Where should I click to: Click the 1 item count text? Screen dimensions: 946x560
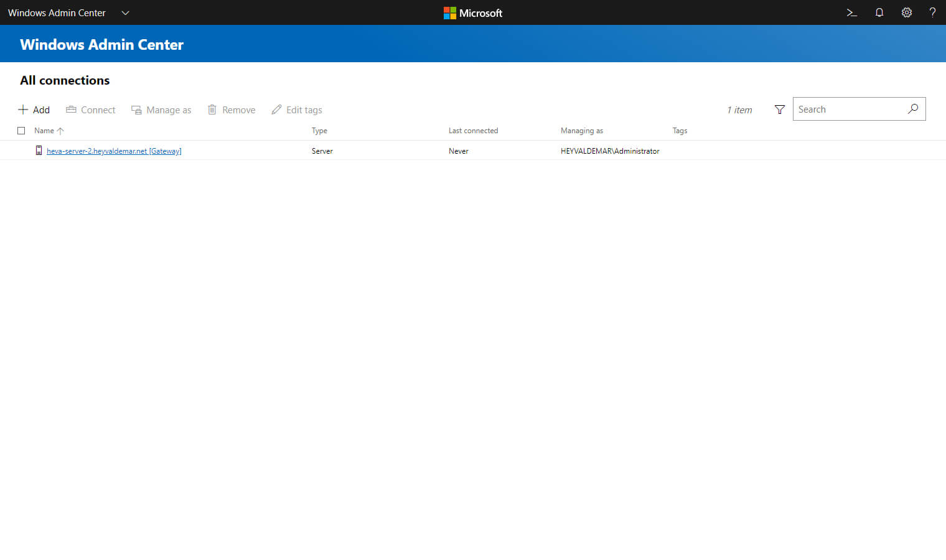[x=739, y=110]
